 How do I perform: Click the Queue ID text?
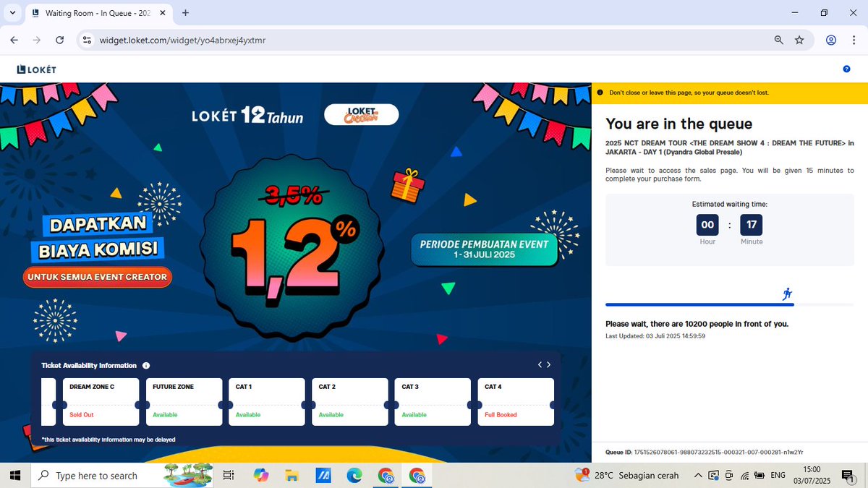coord(704,453)
